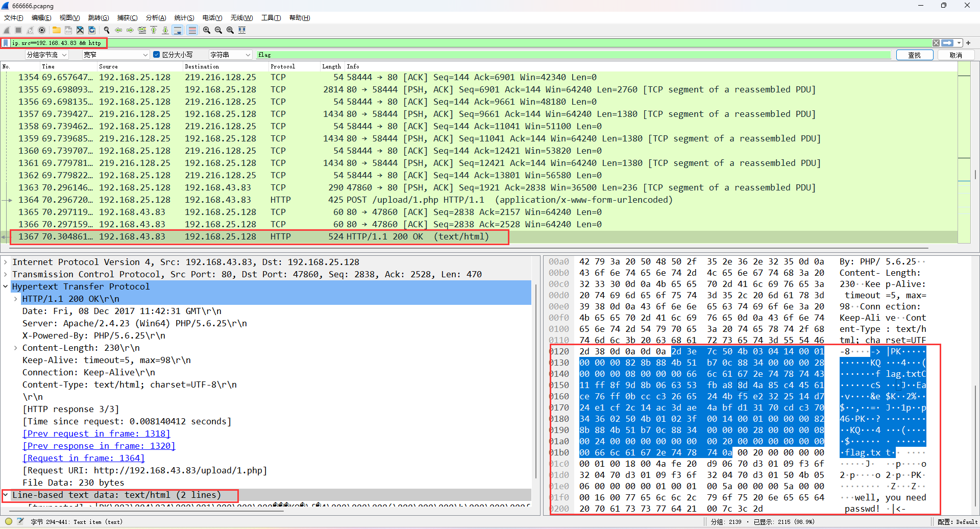The width and height of the screenshot is (980, 529).
Task: Reset packet text to normal size
Action: 230,30
